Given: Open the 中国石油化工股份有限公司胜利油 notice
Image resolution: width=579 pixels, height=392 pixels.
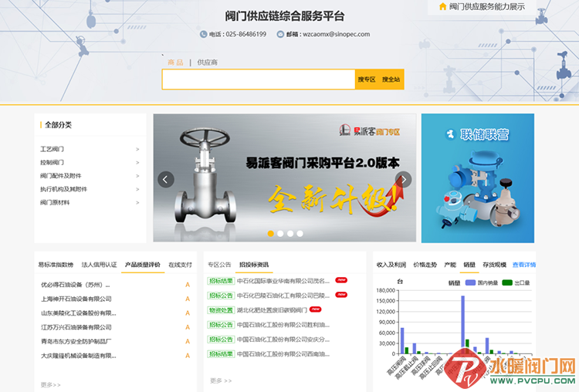Looking at the screenshot, I should [283, 325].
